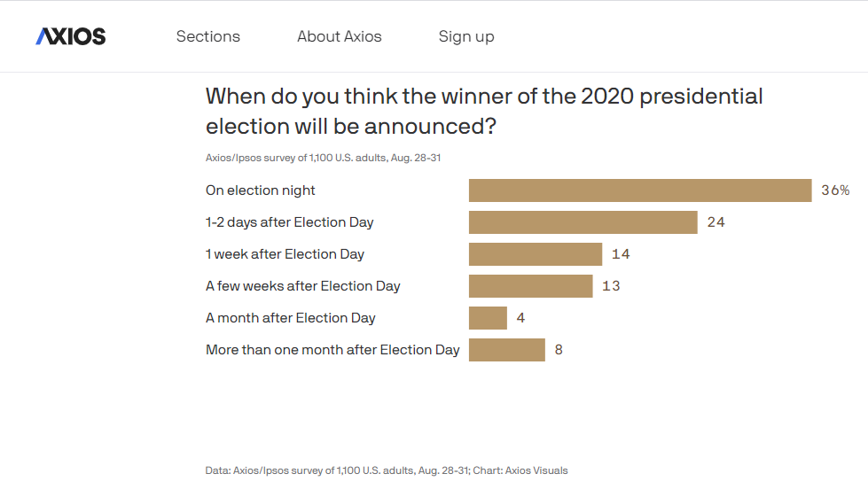Click the Axios logo
Viewport: 868px width, 497px height.
71,36
